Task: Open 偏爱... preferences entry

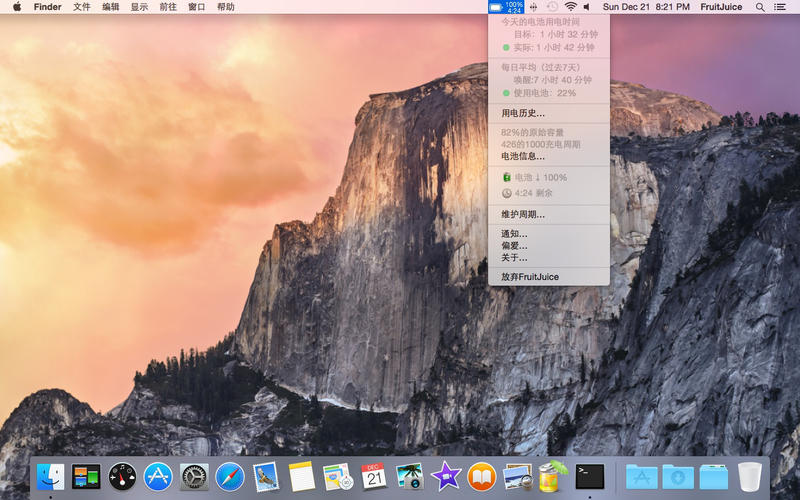Action: tap(548, 246)
